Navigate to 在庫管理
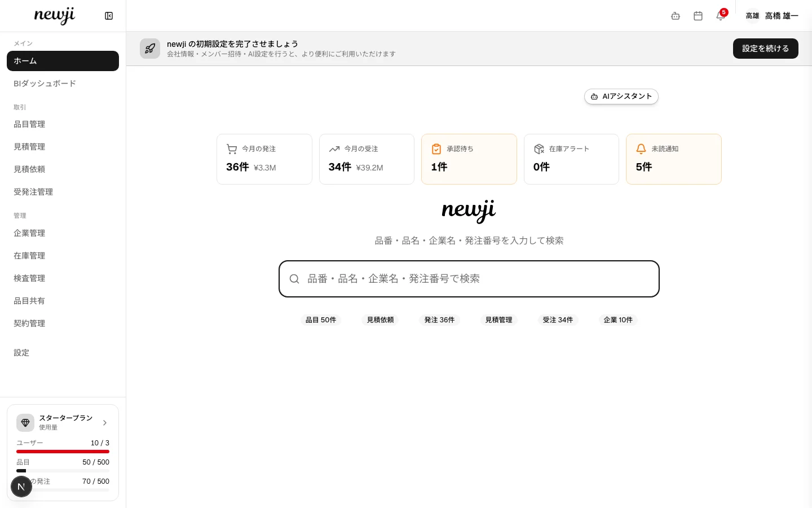This screenshot has width=812, height=508. (x=63, y=256)
